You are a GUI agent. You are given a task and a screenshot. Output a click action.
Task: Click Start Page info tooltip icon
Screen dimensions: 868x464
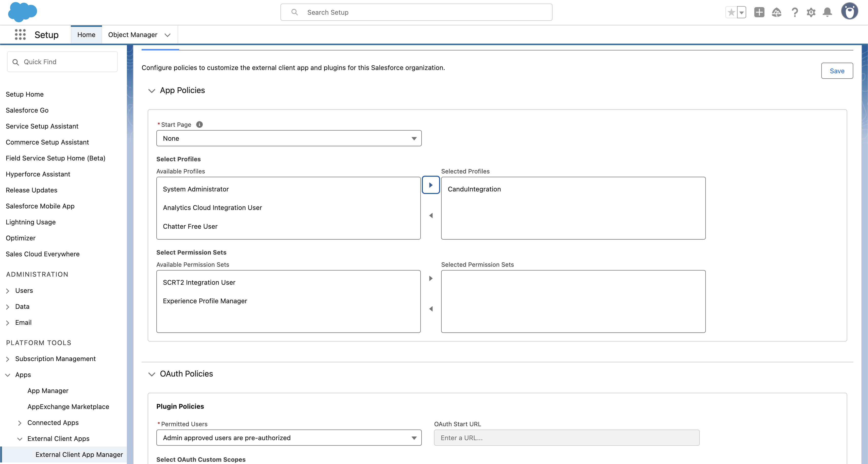click(199, 124)
